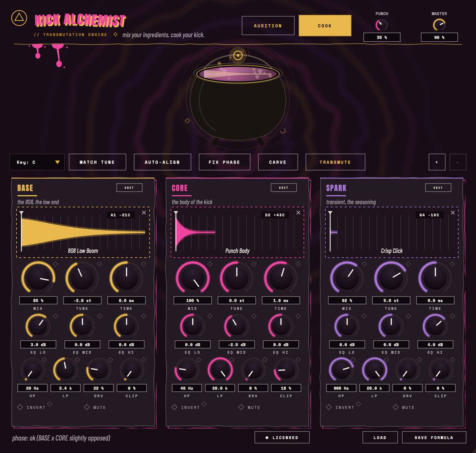Open EDIT for the CORE layer
This screenshot has width=476, height=453.
[x=284, y=187]
